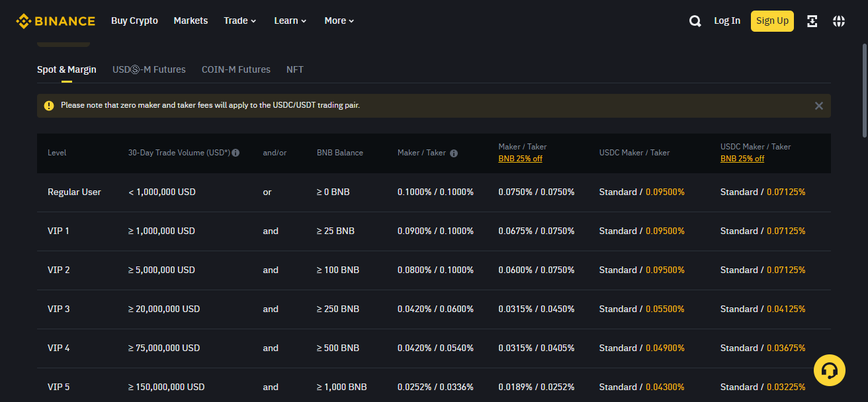Click the '0.0675% / 0.0750%' discounted fee cell
The width and height of the screenshot is (868, 402).
537,231
